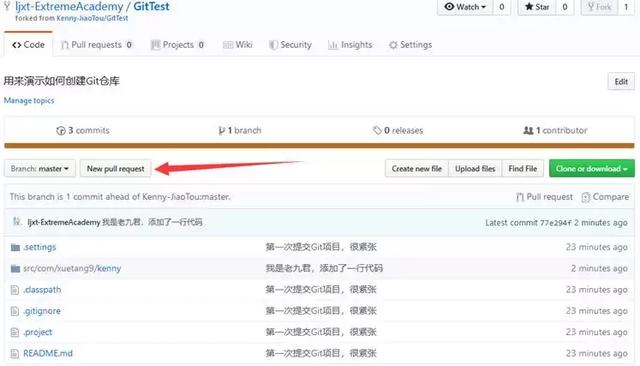The width and height of the screenshot is (640, 366).
Task: Click the fork icon next to the repository name
Action: 7,6
